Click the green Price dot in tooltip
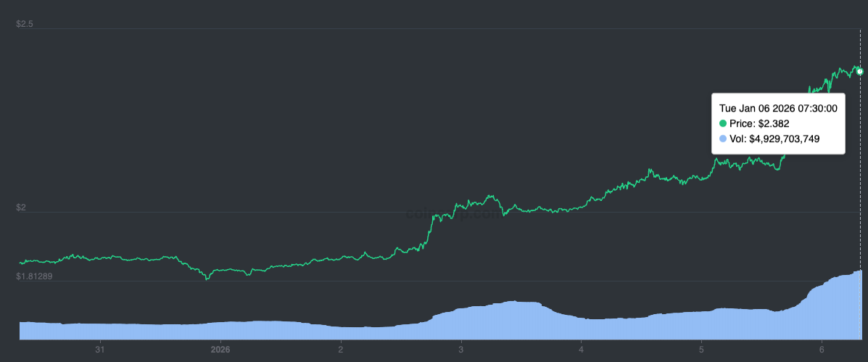The height and width of the screenshot is (362, 868). point(723,123)
